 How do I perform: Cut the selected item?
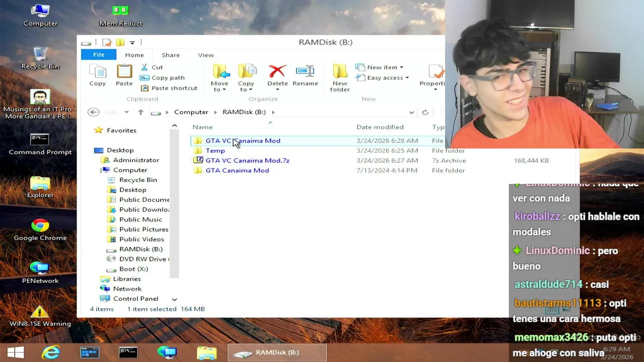pyautogui.click(x=151, y=67)
